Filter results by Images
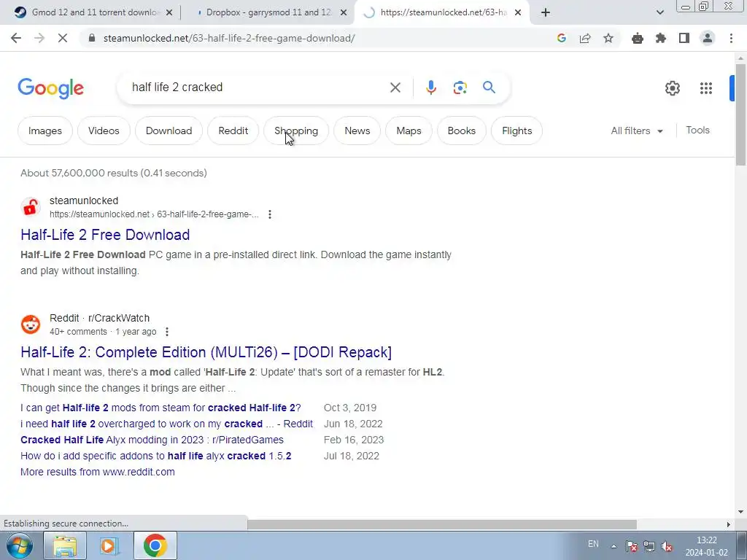 point(44,131)
